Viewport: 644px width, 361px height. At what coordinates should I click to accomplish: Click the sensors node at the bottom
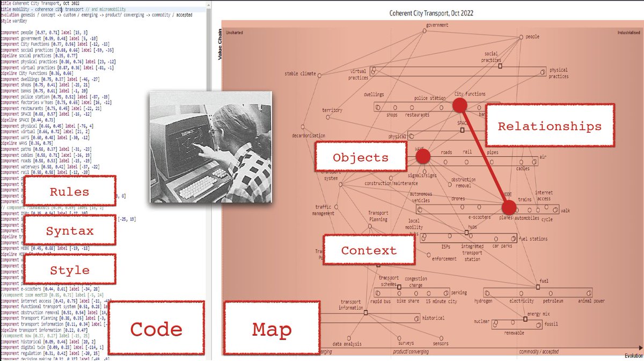(441, 338)
